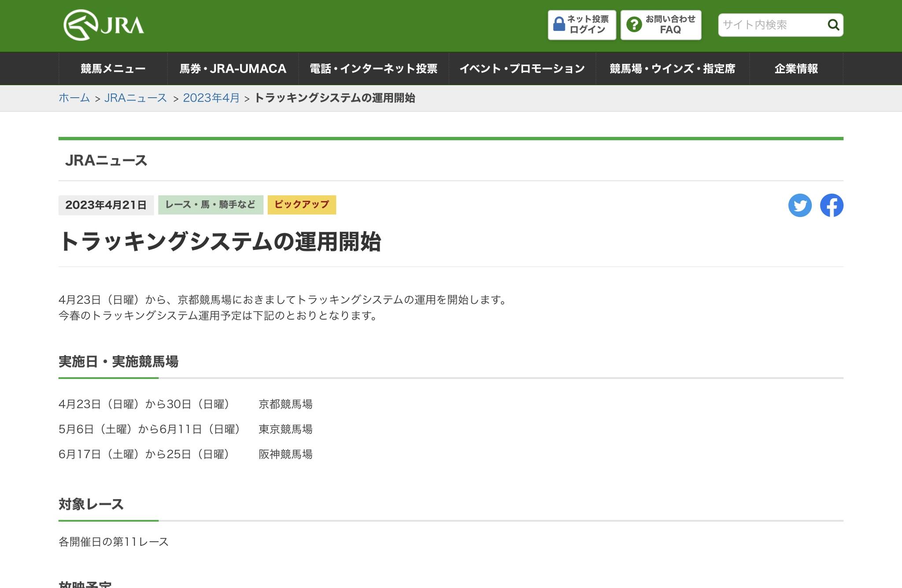Click the lock icon for net voting login
This screenshot has height=588, width=902.
click(559, 24)
